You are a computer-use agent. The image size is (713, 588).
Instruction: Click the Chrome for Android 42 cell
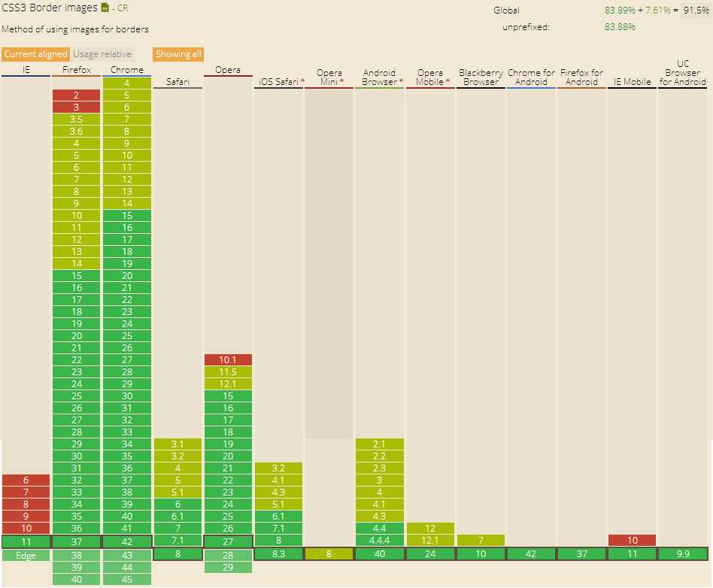[531, 554]
